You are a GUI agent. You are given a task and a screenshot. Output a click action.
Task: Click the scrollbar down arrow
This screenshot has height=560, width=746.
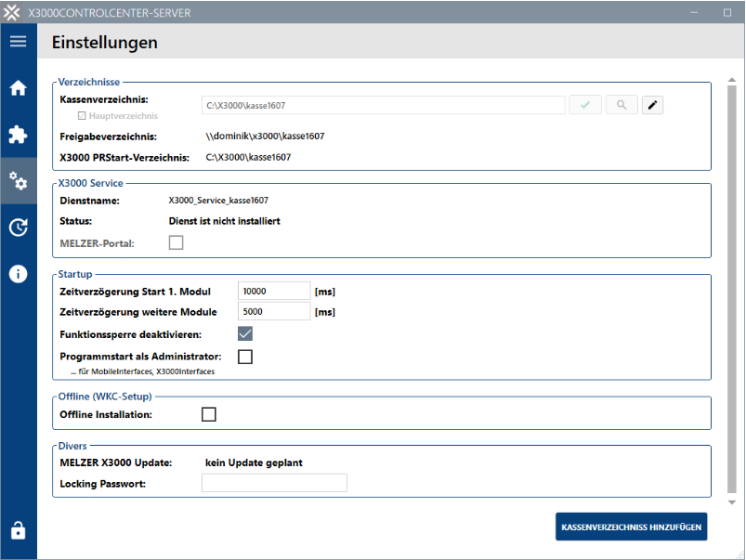[x=732, y=502]
